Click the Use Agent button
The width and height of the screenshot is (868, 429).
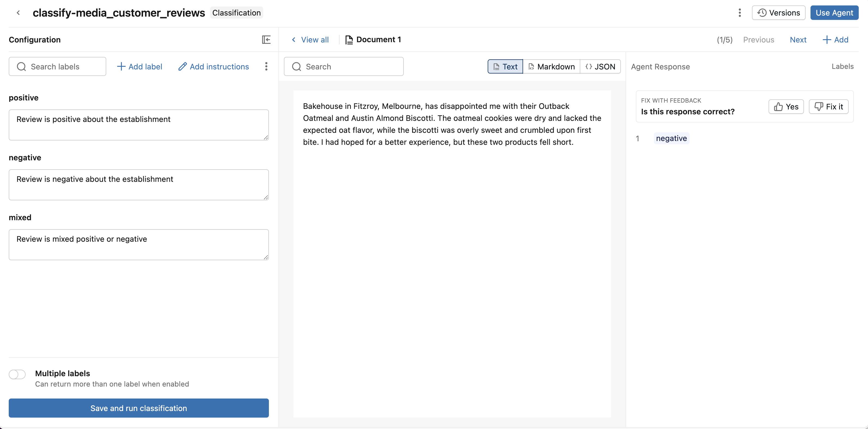[834, 13]
